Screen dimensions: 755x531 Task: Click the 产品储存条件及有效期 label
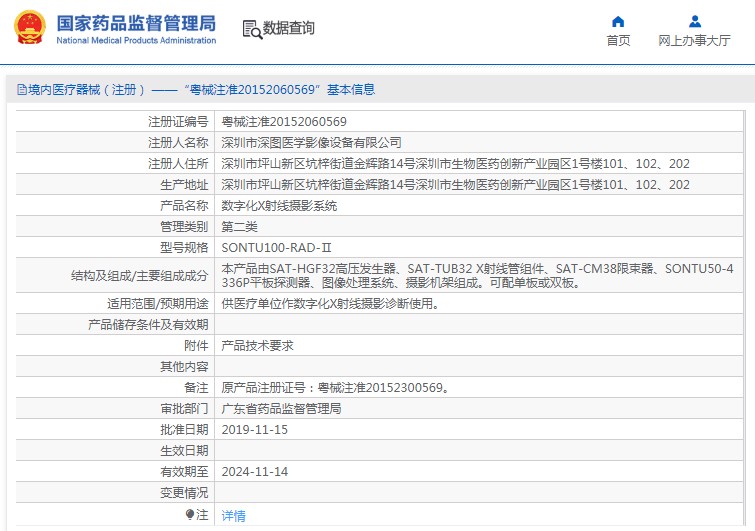(x=148, y=325)
